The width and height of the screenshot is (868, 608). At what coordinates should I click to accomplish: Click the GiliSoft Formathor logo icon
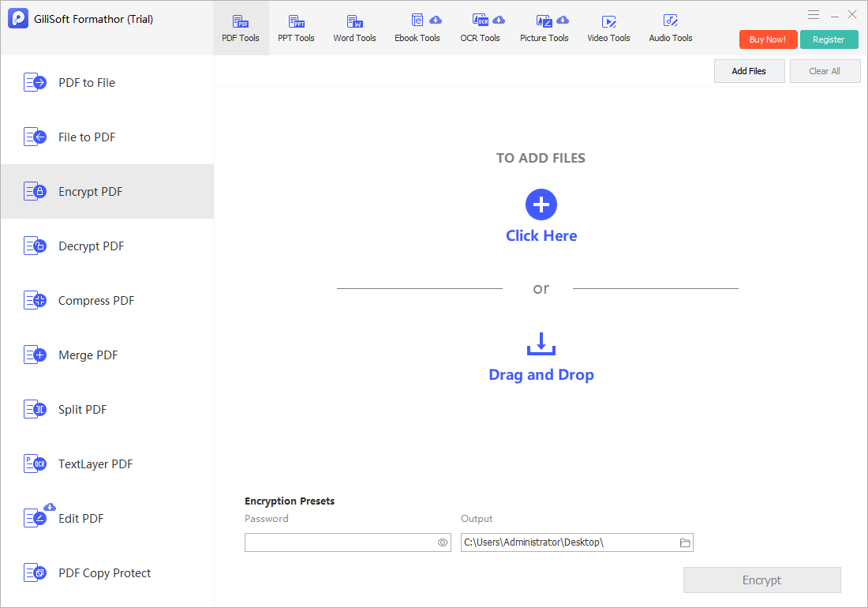tap(17, 18)
